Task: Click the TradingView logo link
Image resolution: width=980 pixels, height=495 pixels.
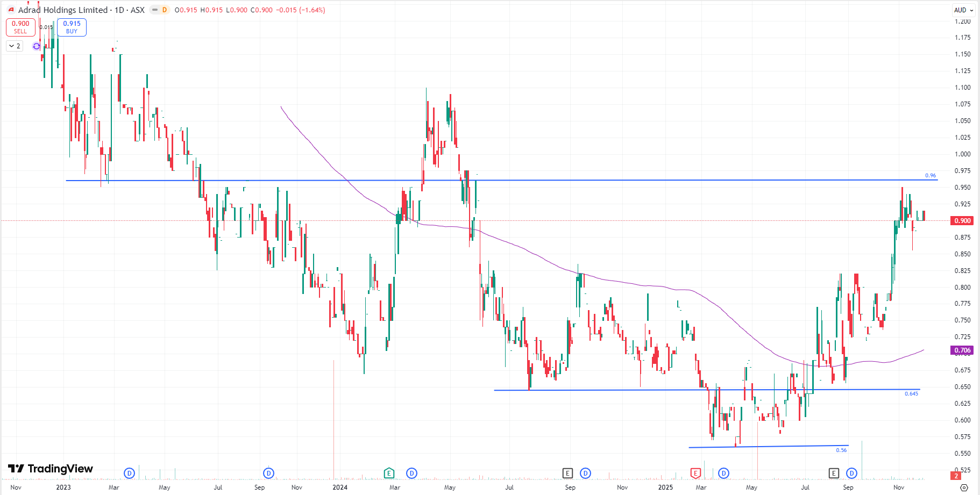Action: click(51, 469)
